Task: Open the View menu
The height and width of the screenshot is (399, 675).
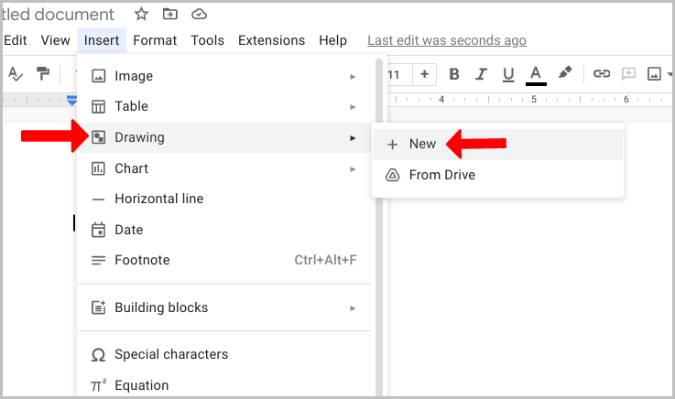Action: [55, 40]
